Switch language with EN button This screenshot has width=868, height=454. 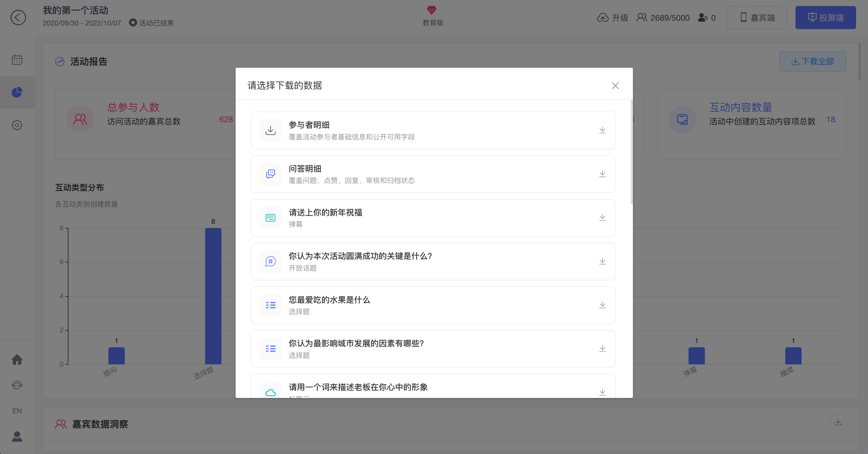tap(17, 411)
